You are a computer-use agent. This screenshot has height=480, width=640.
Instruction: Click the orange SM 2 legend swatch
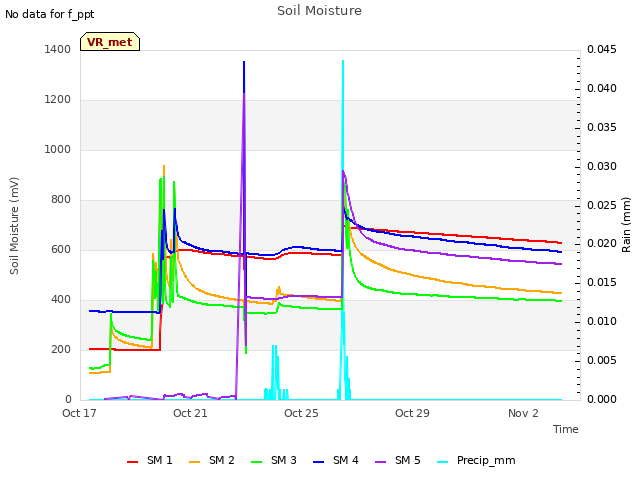[194, 462]
